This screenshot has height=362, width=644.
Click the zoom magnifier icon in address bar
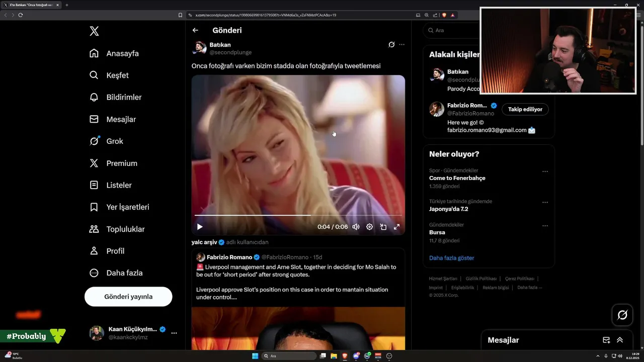point(427,15)
